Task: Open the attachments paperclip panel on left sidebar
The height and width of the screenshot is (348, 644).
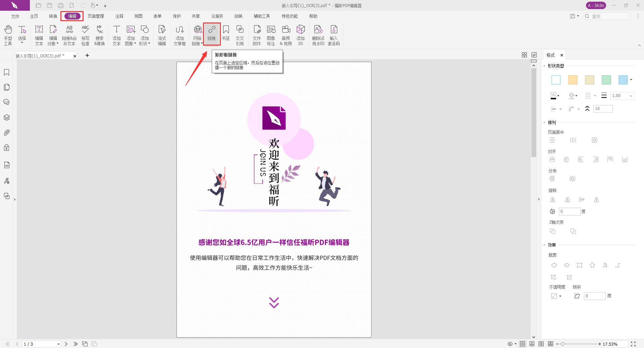Action: point(6,133)
